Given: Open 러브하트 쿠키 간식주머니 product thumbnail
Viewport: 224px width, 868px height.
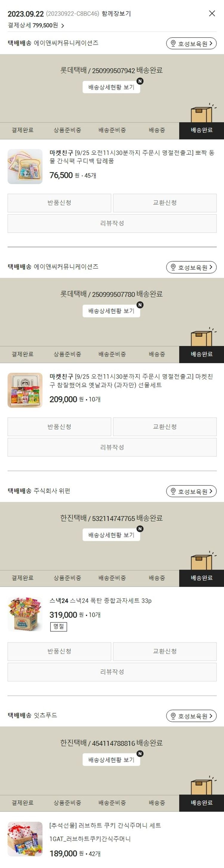Looking at the screenshot, I should click(25, 839).
